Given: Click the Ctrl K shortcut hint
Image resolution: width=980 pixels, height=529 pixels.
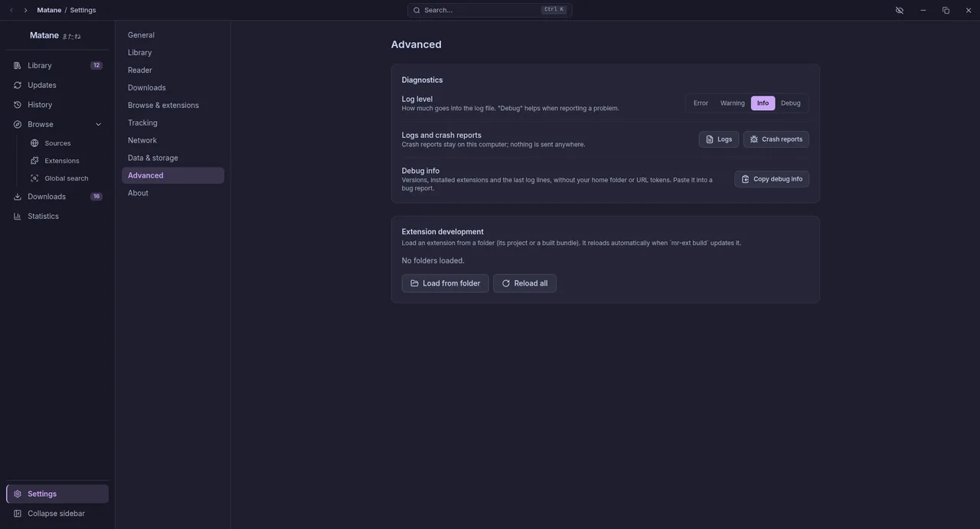Looking at the screenshot, I should [x=554, y=10].
